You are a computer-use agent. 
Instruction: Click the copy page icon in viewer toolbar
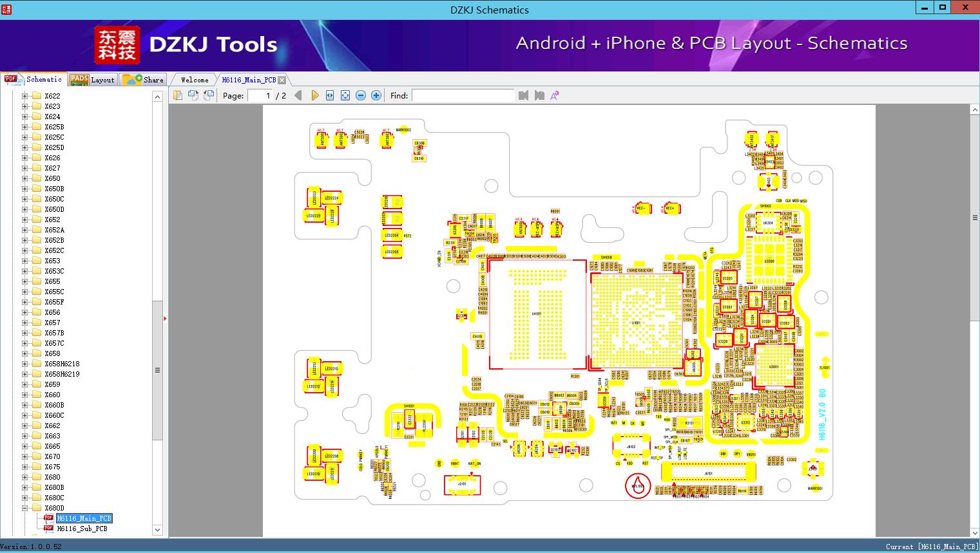click(x=178, y=95)
